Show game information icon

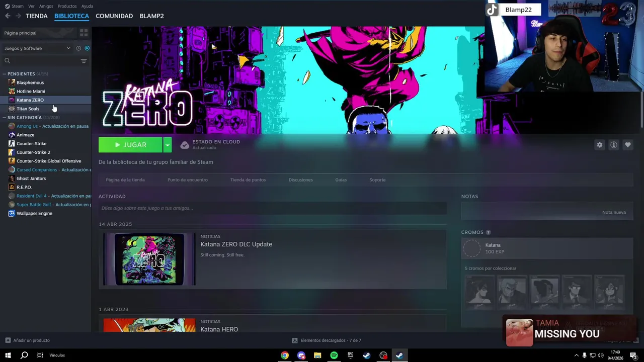click(x=613, y=145)
